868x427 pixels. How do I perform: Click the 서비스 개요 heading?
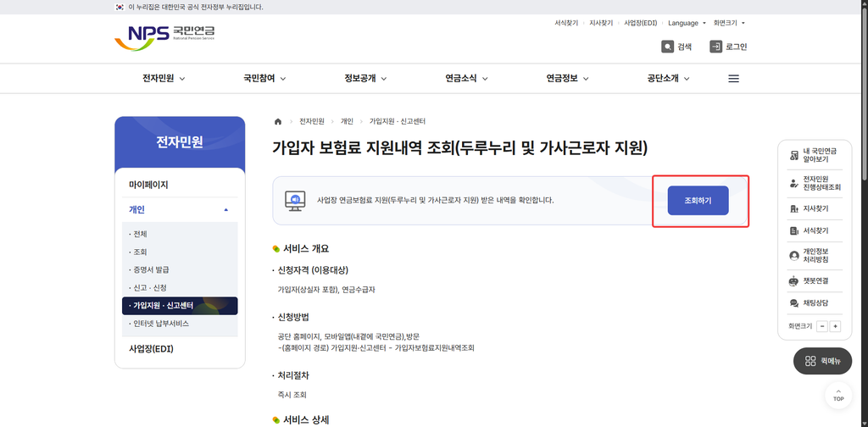click(x=305, y=249)
